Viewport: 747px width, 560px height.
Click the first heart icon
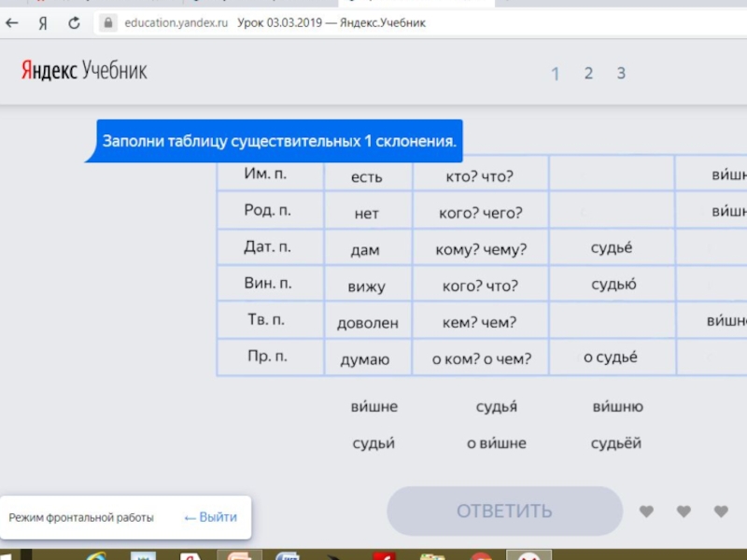click(x=646, y=511)
